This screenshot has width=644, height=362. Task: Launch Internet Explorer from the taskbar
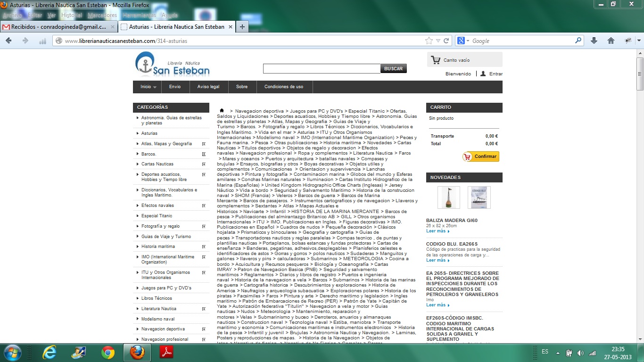pos(49,352)
